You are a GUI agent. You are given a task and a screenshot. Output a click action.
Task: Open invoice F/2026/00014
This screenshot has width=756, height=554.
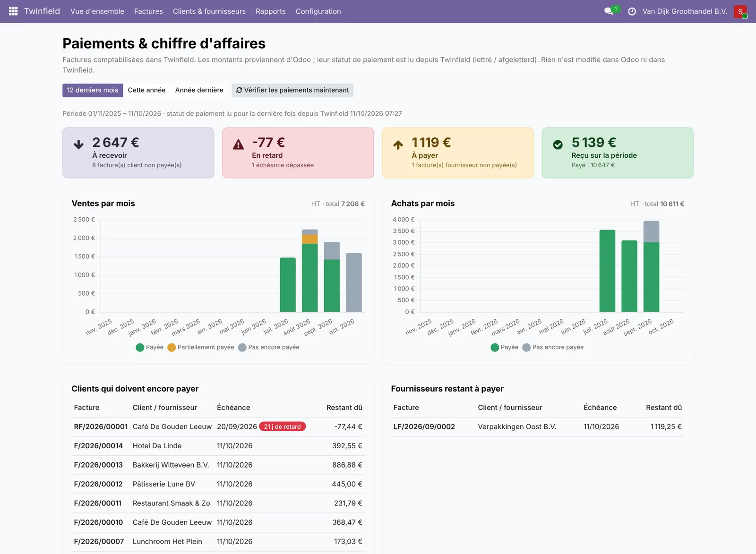(x=98, y=446)
